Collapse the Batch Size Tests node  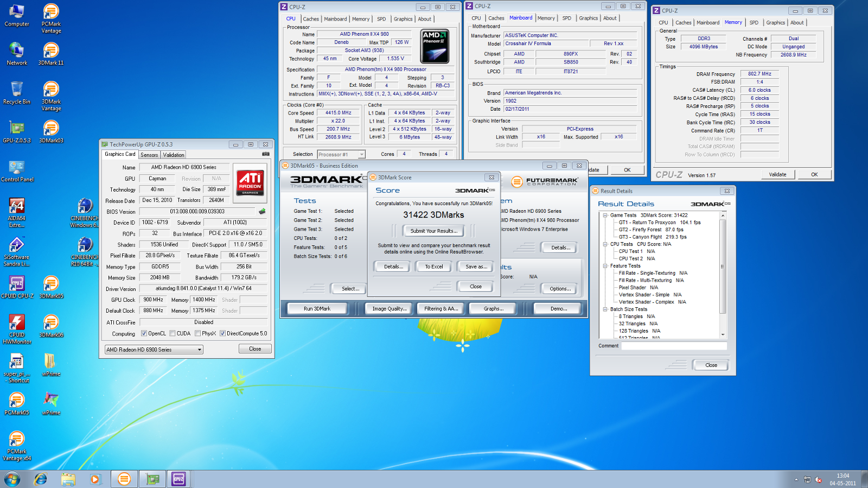coord(605,309)
